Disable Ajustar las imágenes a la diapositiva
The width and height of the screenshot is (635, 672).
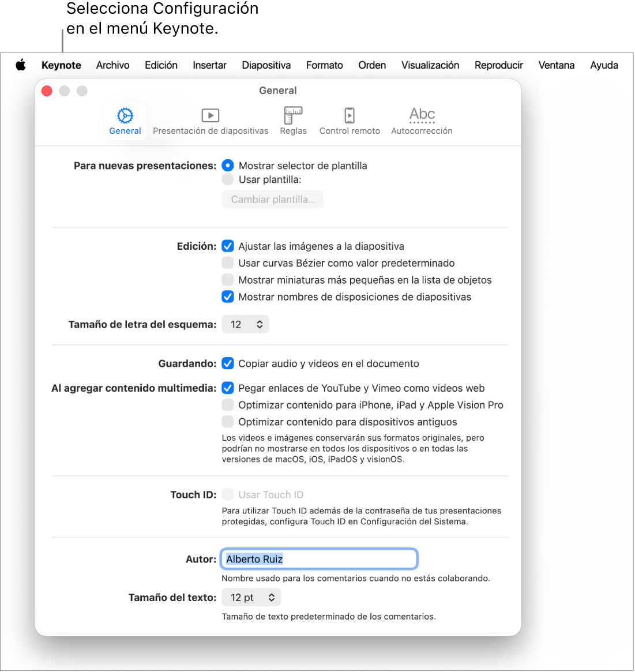click(228, 246)
